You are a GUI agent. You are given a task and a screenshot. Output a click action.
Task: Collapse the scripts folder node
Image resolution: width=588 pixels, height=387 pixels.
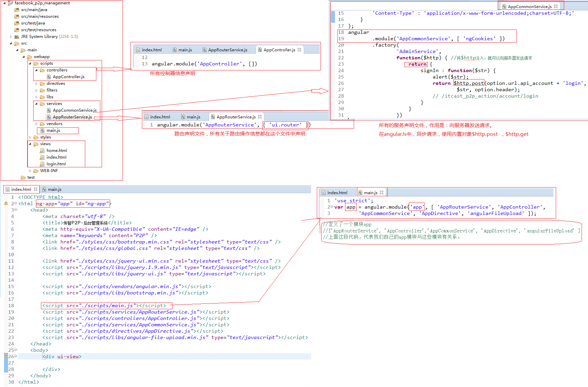pyautogui.click(x=30, y=63)
